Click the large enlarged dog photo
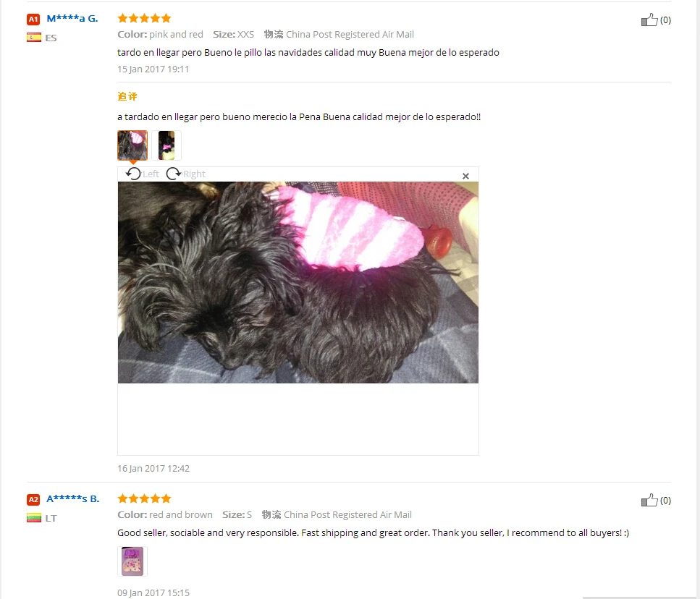Image resolution: width=700 pixels, height=599 pixels. [298, 282]
